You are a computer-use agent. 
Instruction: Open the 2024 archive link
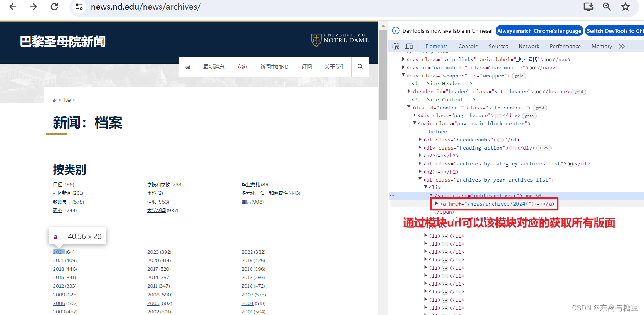(59, 252)
